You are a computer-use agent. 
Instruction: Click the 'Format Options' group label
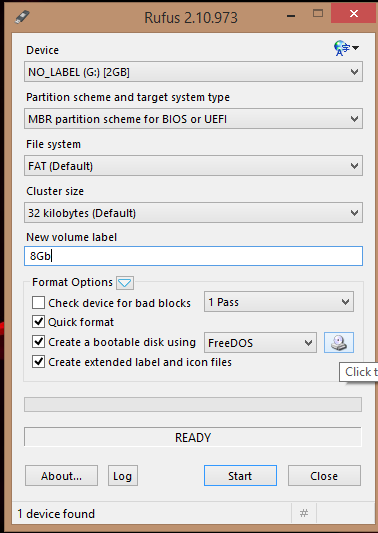72,282
